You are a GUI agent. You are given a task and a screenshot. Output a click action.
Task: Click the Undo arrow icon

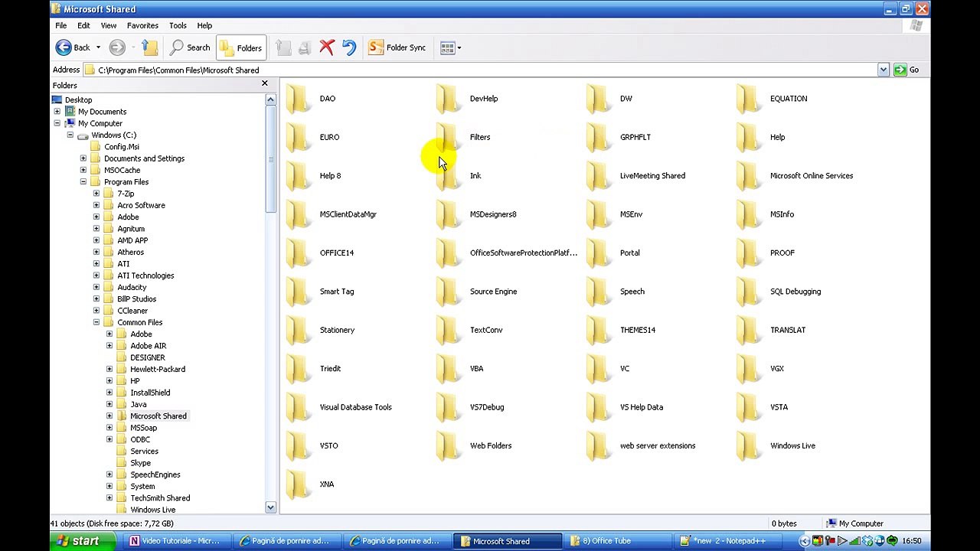[x=349, y=47]
